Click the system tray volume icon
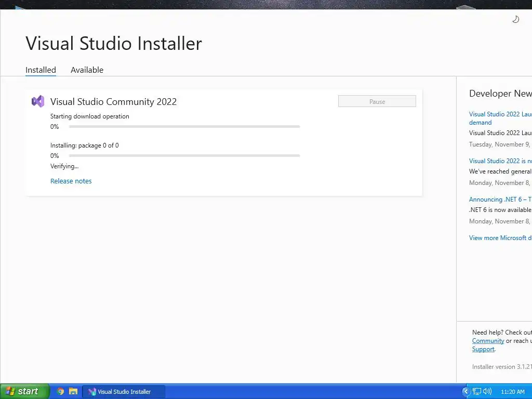The height and width of the screenshot is (399, 532). point(487,391)
